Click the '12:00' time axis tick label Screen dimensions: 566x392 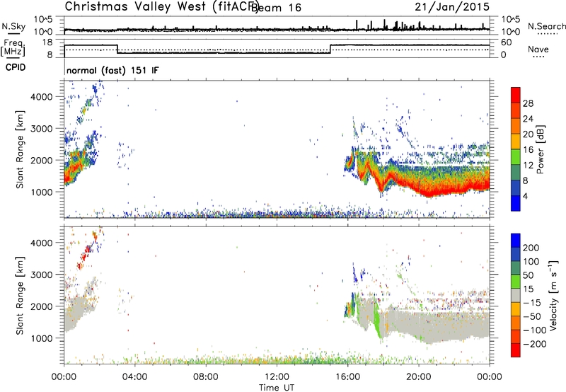(x=277, y=377)
